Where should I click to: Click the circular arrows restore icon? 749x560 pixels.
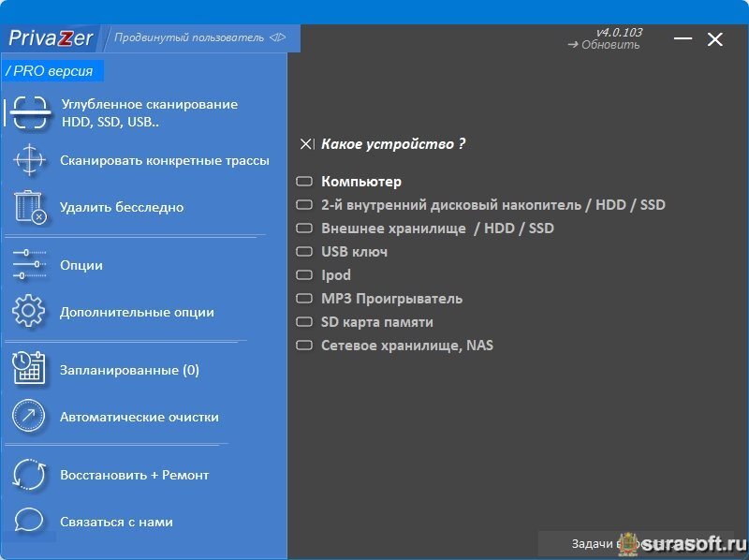[x=29, y=474]
